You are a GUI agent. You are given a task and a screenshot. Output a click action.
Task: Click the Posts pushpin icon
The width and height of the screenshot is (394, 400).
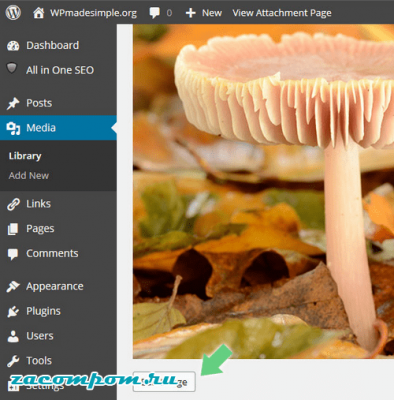[13, 103]
